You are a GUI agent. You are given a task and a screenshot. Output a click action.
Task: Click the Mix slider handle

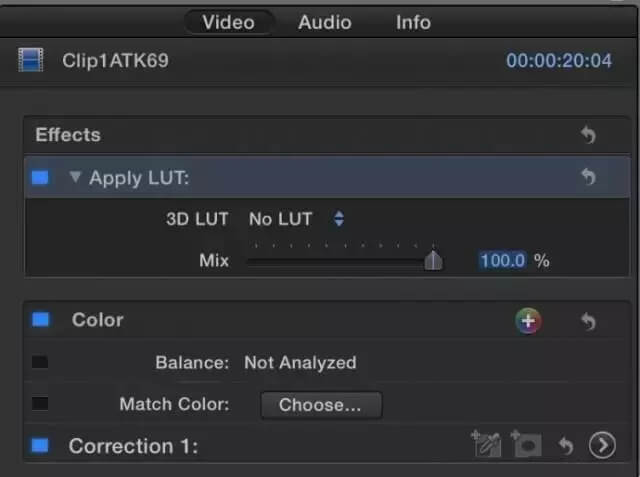tap(433, 261)
